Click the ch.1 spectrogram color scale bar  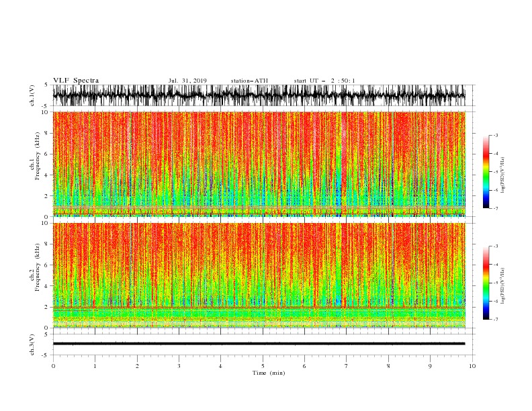pyautogui.click(x=486, y=171)
